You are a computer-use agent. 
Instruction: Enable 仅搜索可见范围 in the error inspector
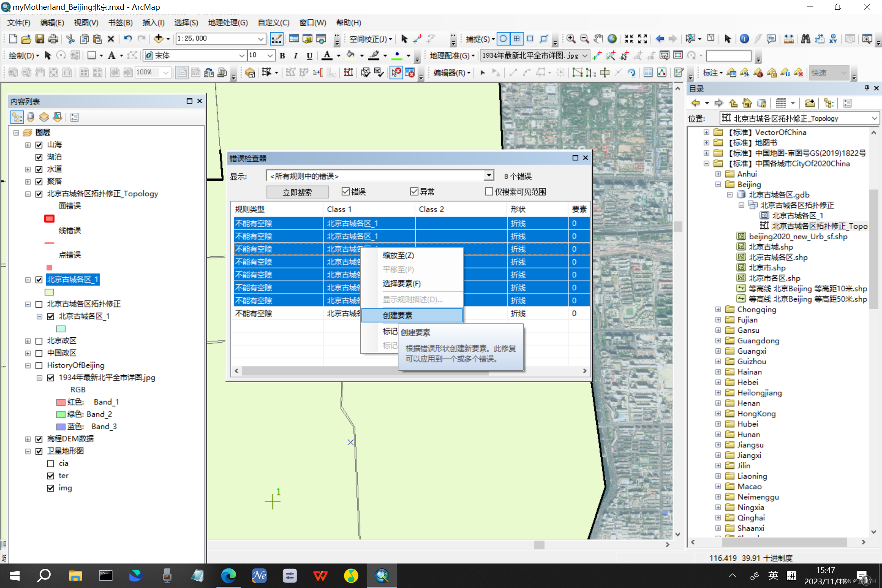[x=488, y=192]
